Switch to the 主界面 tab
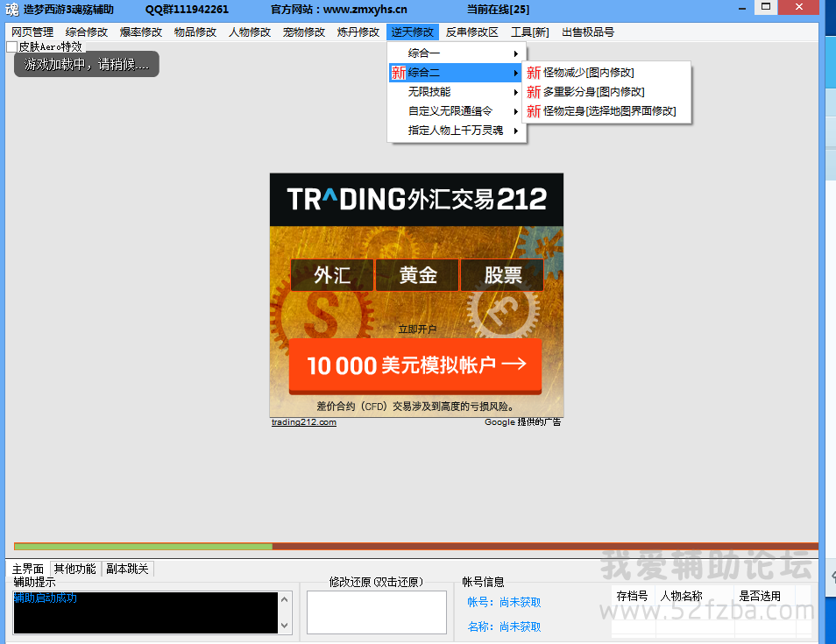836x644 pixels. point(28,569)
